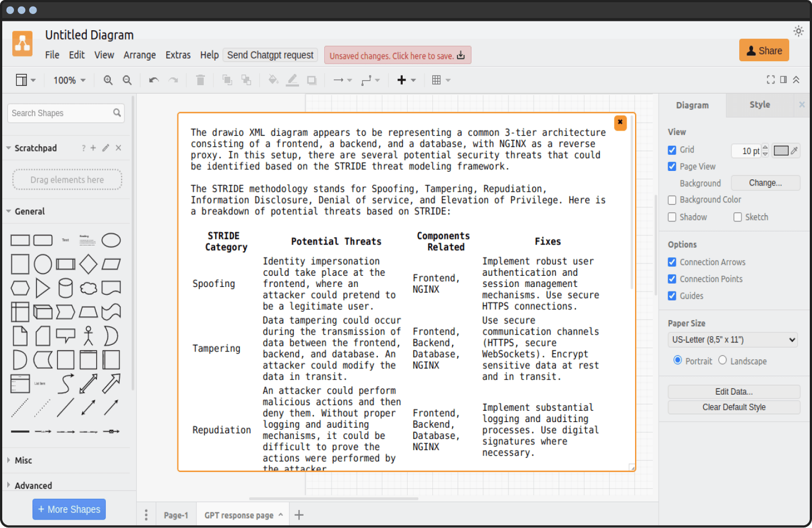Enable the Shadow checkbox
The width and height of the screenshot is (812, 528).
(672, 217)
